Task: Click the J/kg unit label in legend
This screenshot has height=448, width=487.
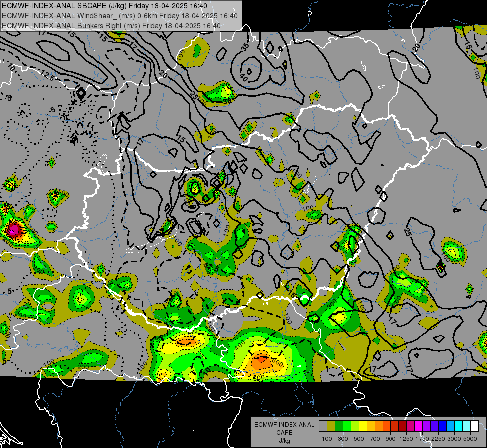Action: click(x=285, y=441)
